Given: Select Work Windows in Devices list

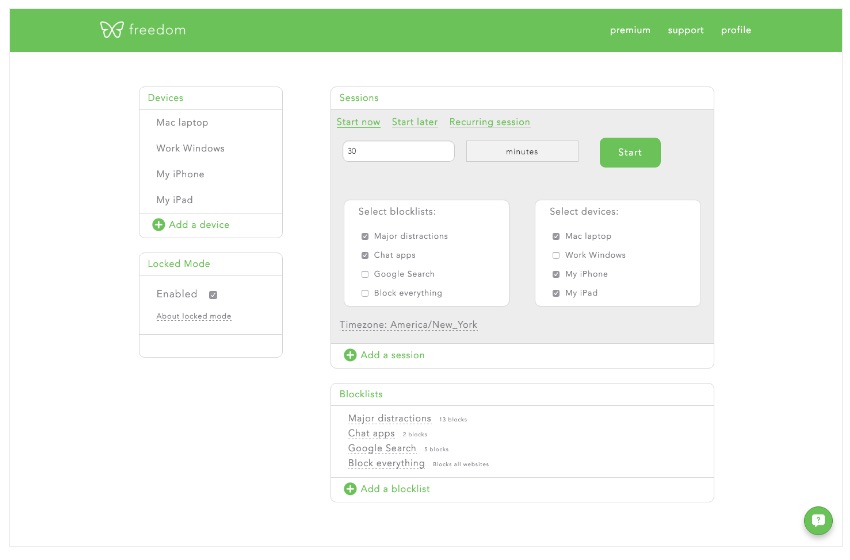Looking at the screenshot, I should coord(190,149).
